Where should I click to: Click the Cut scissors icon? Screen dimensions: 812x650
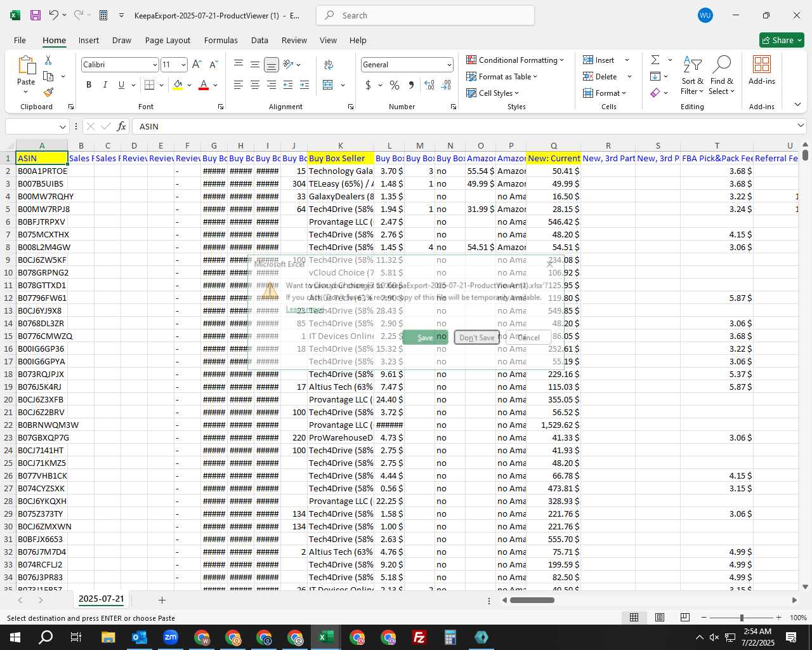[x=48, y=60]
